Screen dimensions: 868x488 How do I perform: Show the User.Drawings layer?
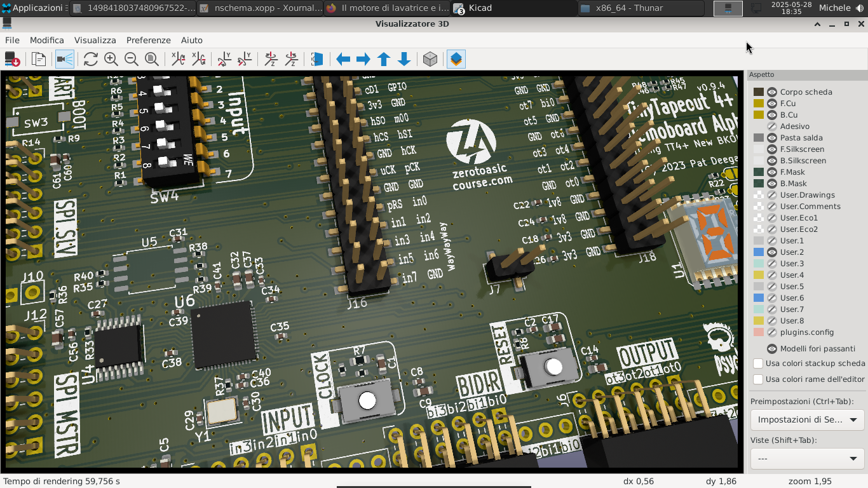(x=772, y=195)
